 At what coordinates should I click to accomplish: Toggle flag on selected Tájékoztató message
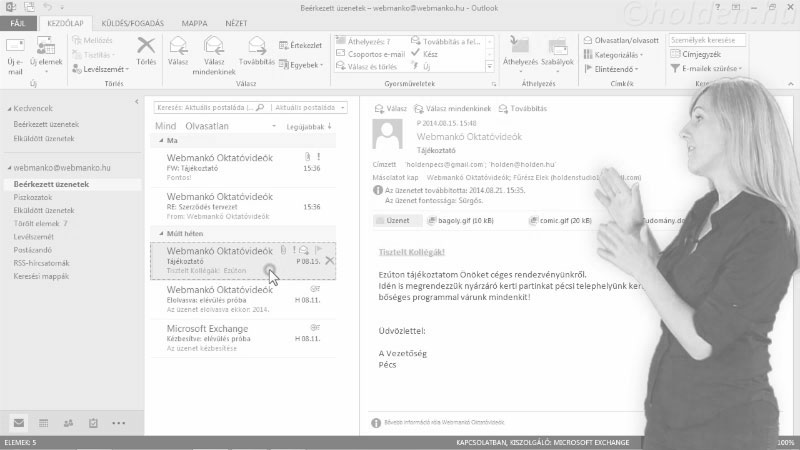point(319,249)
